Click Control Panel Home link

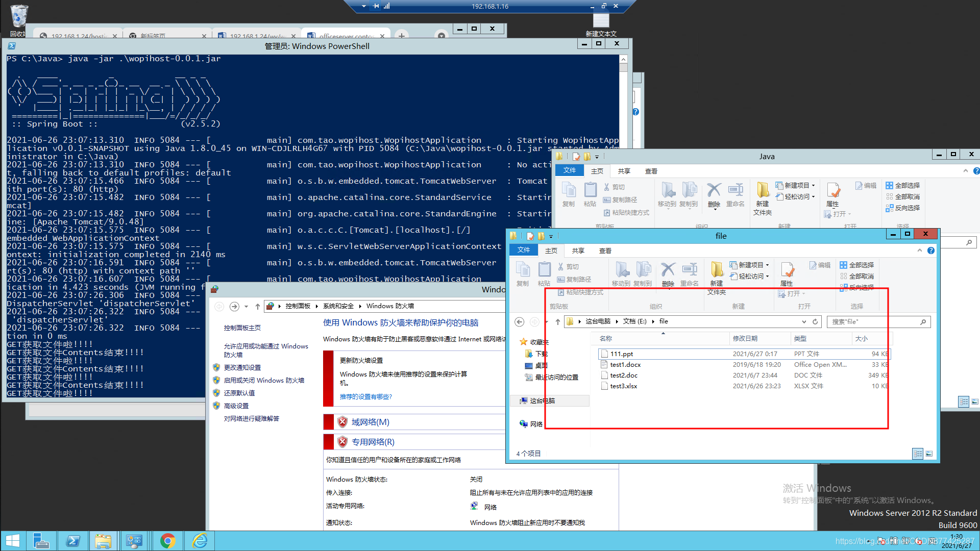click(242, 328)
